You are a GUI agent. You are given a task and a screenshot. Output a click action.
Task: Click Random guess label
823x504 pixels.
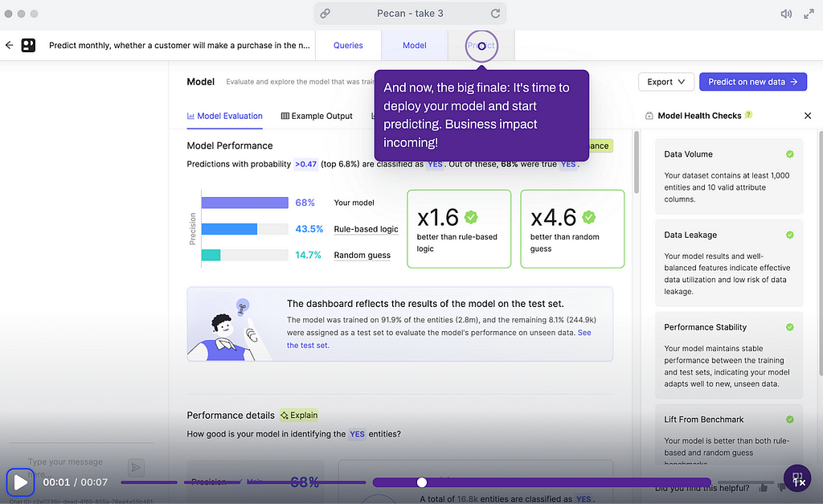click(362, 255)
